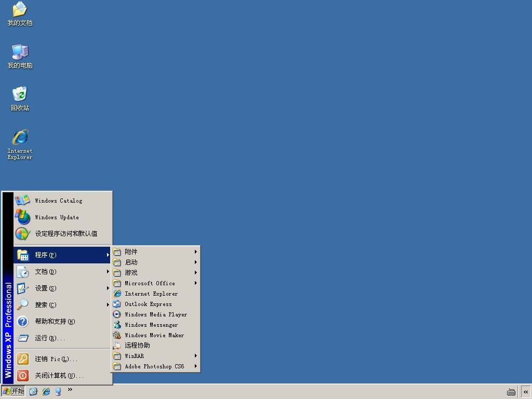Choose 注销 Pic(L)... menu entry
This screenshot has width=532, height=399.
pyautogui.click(x=62, y=359)
